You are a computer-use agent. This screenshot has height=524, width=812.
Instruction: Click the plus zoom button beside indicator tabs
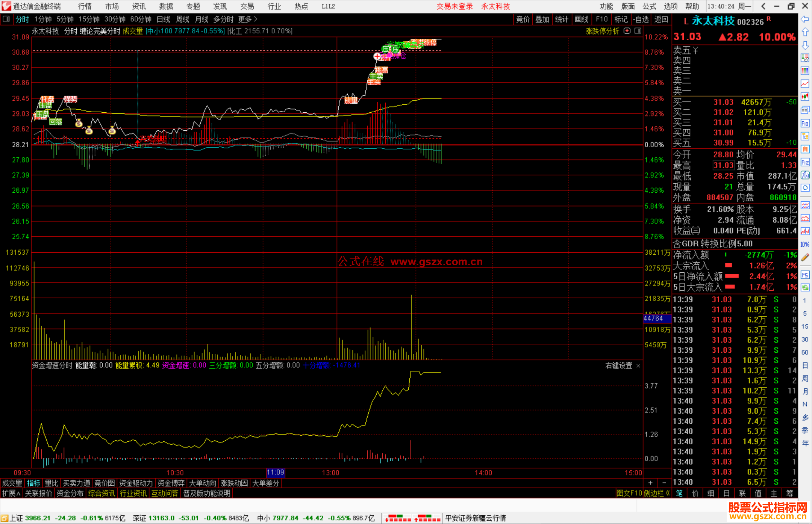pos(650,483)
